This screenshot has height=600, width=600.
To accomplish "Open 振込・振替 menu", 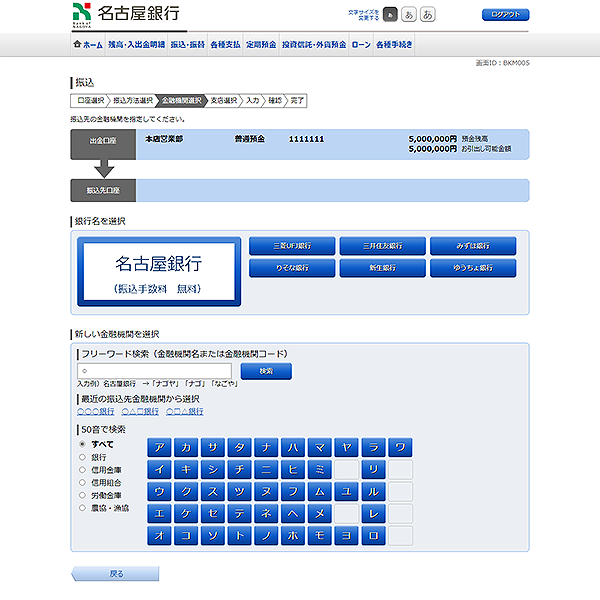I will point(188,45).
